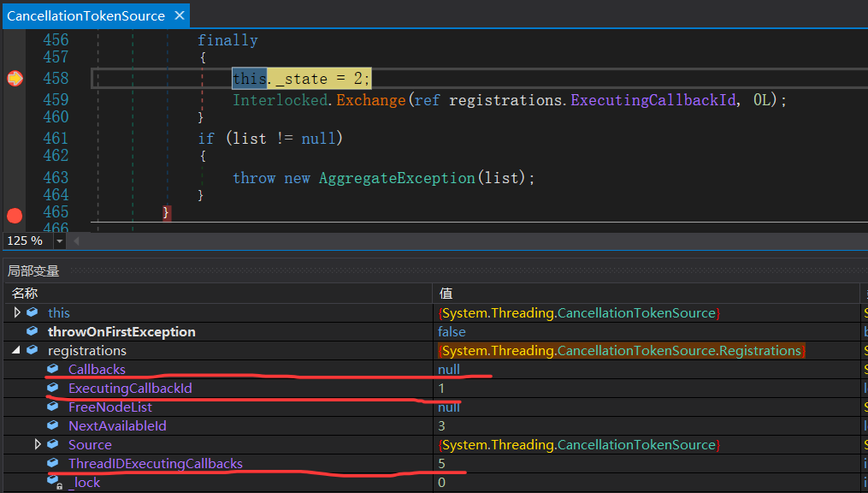Open the 125 % zoom dropdown

(59, 241)
